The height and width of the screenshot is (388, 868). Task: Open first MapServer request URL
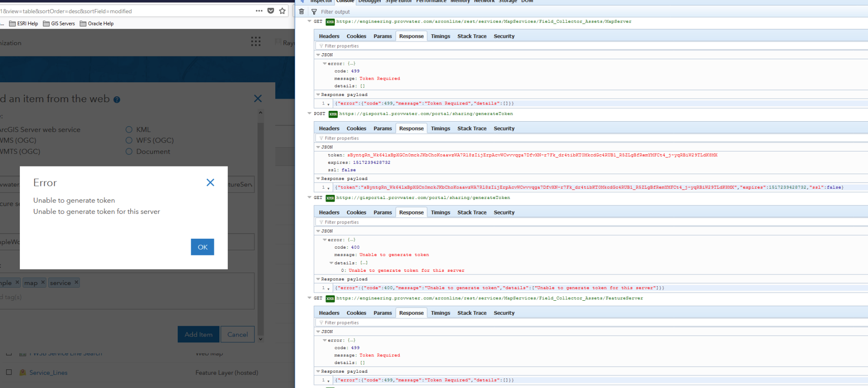pyautogui.click(x=484, y=22)
